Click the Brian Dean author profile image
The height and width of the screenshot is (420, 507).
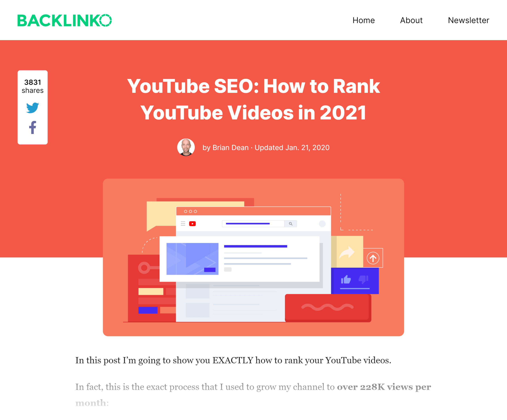(186, 148)
